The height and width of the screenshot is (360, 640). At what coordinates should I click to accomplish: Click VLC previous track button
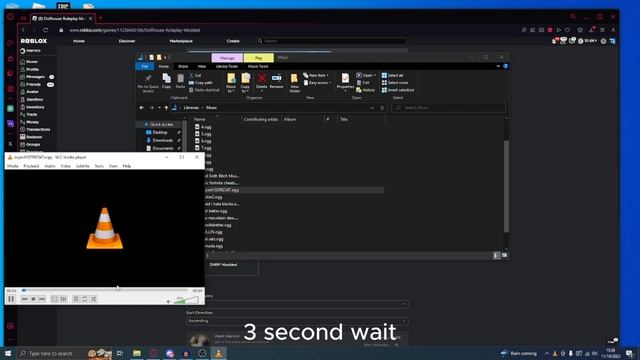coord(24,299)
